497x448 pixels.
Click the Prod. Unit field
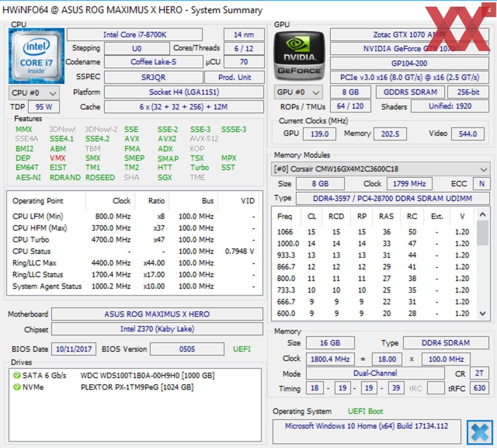click(234, 77)
